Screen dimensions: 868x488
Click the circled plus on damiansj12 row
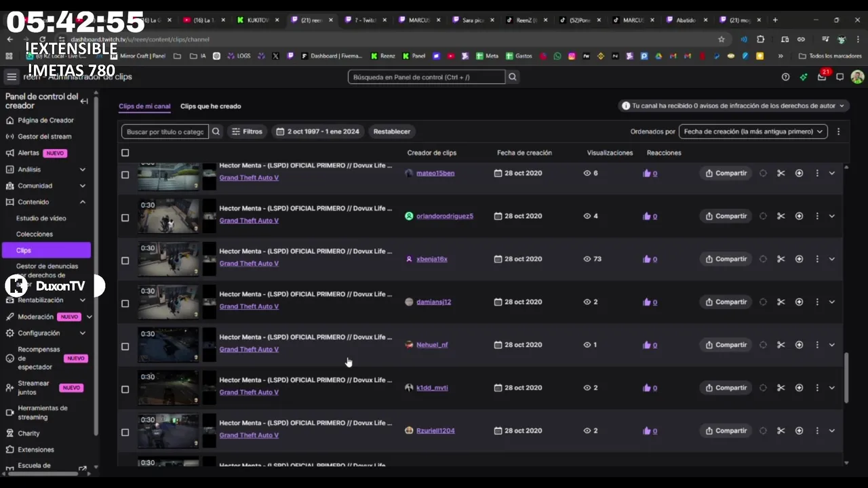coord(799,302)
